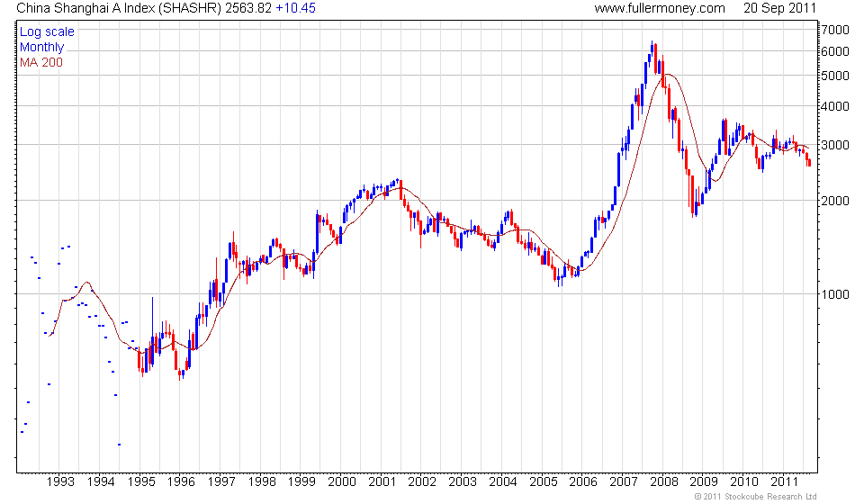
Task: Click the 2006 year axis label
Action: point(583,482)
